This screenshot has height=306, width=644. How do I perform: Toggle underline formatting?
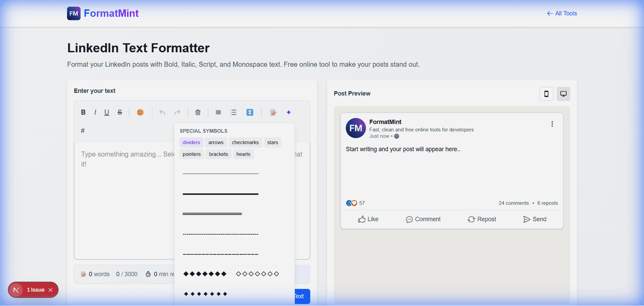tap(107, 112)
